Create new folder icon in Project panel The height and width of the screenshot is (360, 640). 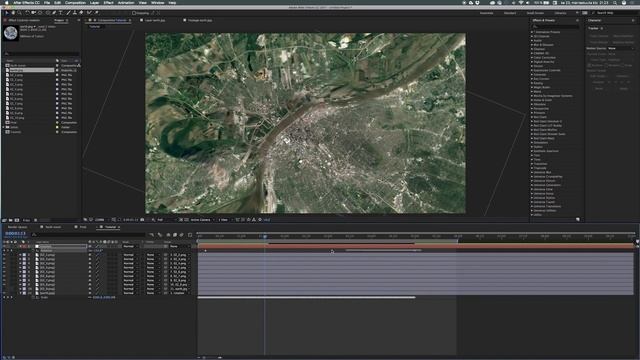coord(11,220)
